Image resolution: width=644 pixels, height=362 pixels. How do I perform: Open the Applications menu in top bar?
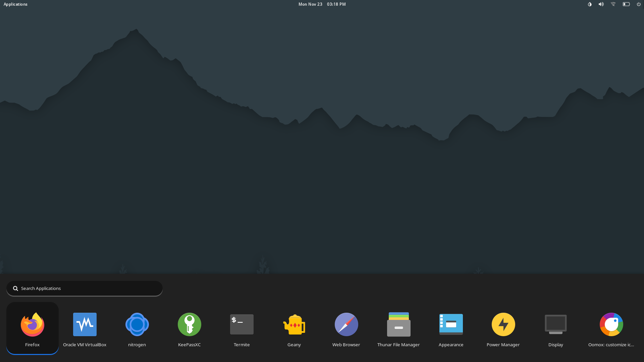point(15,4)
